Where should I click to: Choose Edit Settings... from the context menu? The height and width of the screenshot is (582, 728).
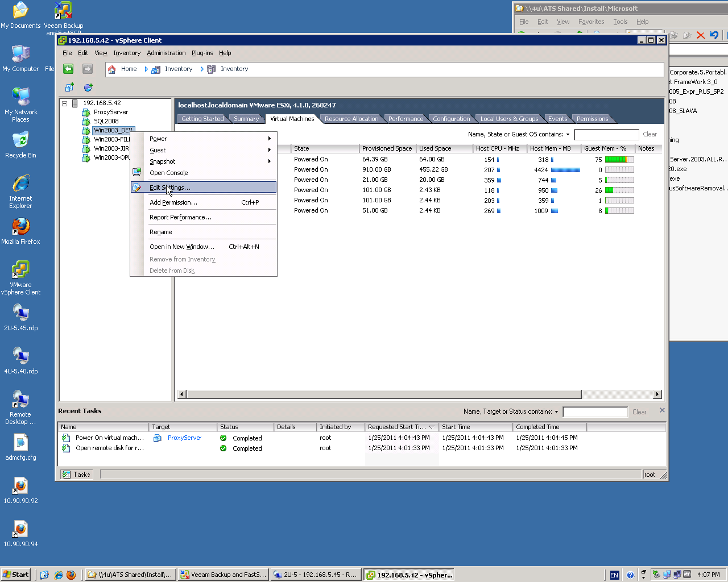pyautogui.click(x=204, y=188)
